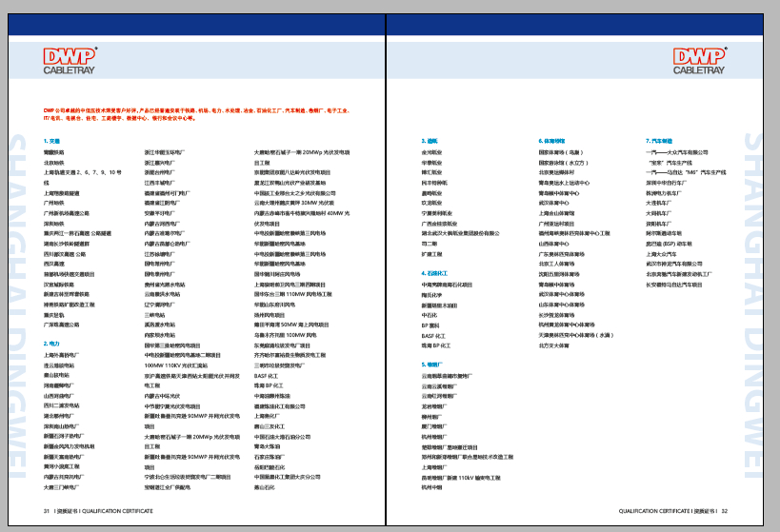Click the "北京工人体育场" entry
Image resolution: width=780 pixels, height=532 pixels.
pos(556,264)
